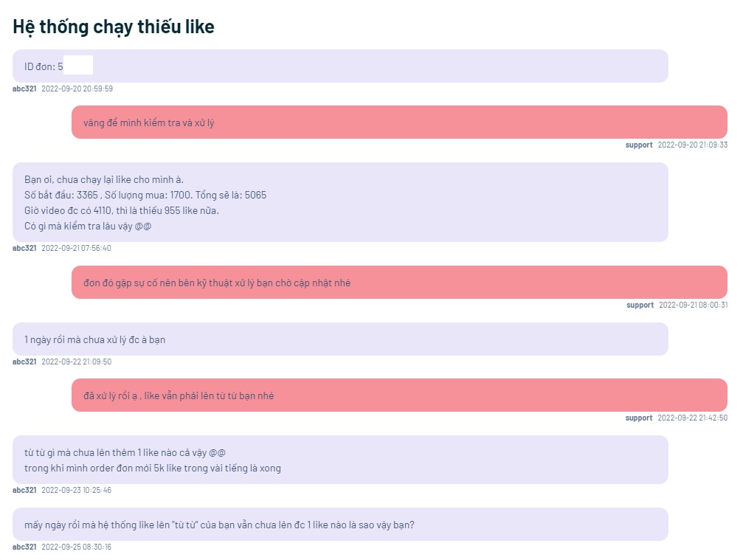The width and height of the screenshot is (740, 560).
Task: Click support name beside 2022-09-20 21:09:33 timestamp
Action: (x=639, y=145)
